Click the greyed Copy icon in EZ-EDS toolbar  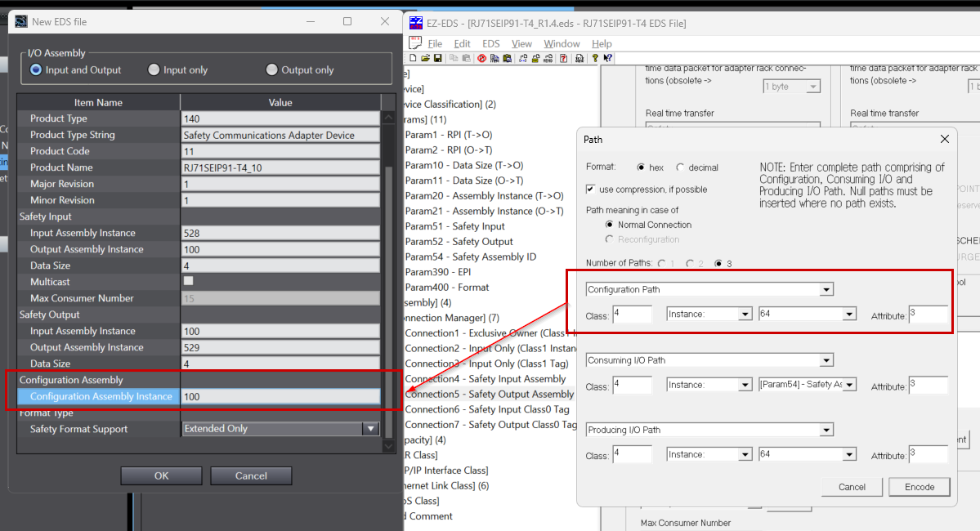454,58
